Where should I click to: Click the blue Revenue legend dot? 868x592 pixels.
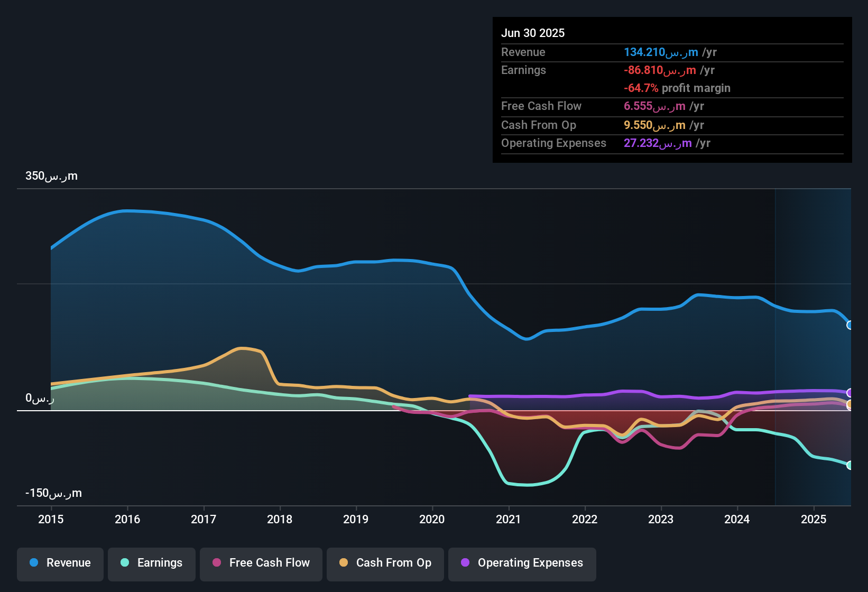pyautogui.click(x=33, y=563)
